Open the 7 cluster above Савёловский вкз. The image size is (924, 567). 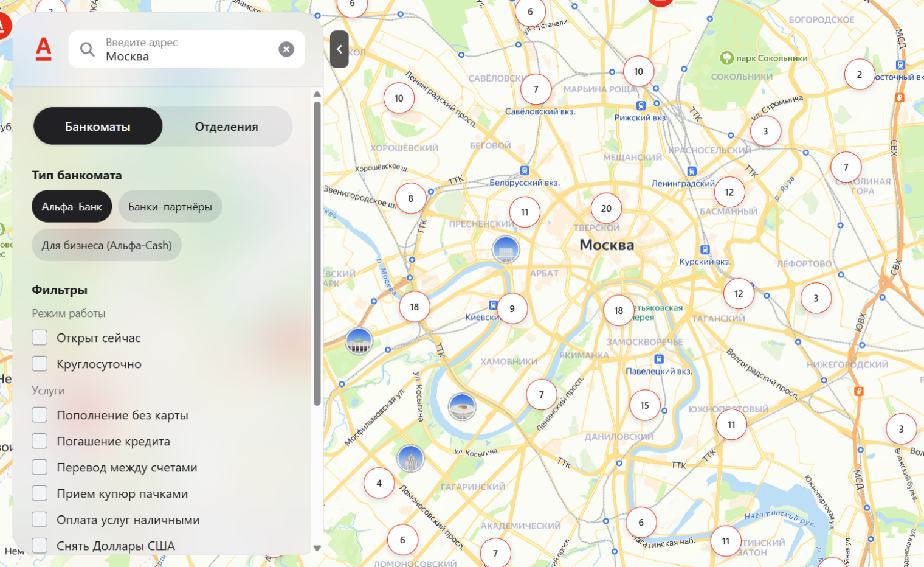pyautogui.click(x=536, y=89)
